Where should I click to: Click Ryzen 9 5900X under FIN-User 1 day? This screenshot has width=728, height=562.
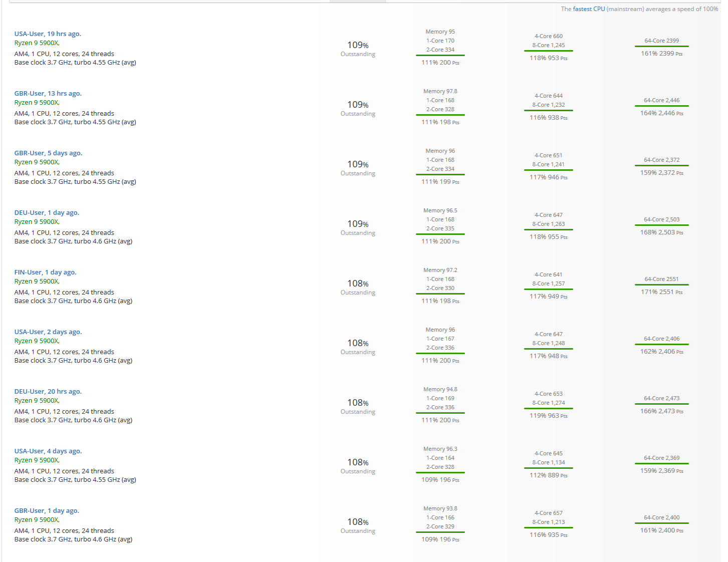(37, 282)
